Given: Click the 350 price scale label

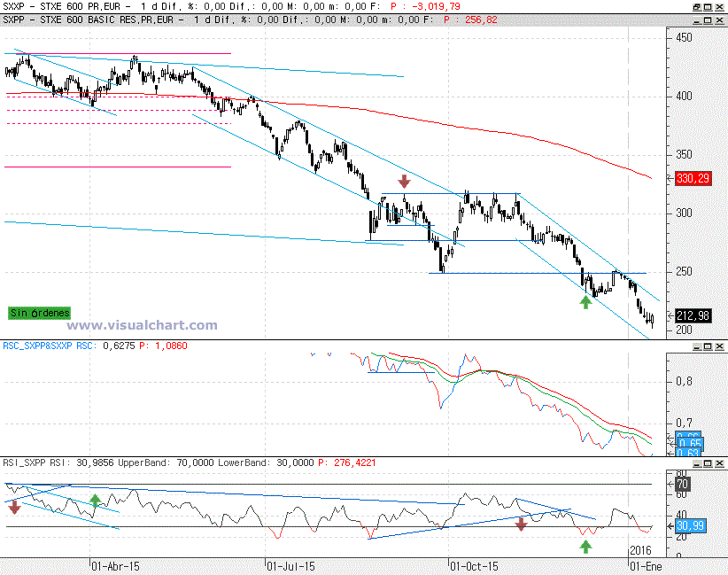Looking at the screenshot, I should click(684, 155).
